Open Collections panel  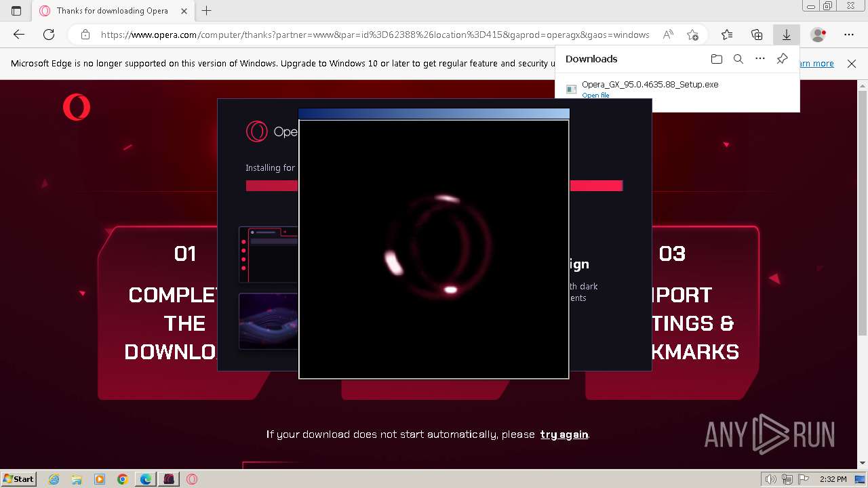[757, 35]
